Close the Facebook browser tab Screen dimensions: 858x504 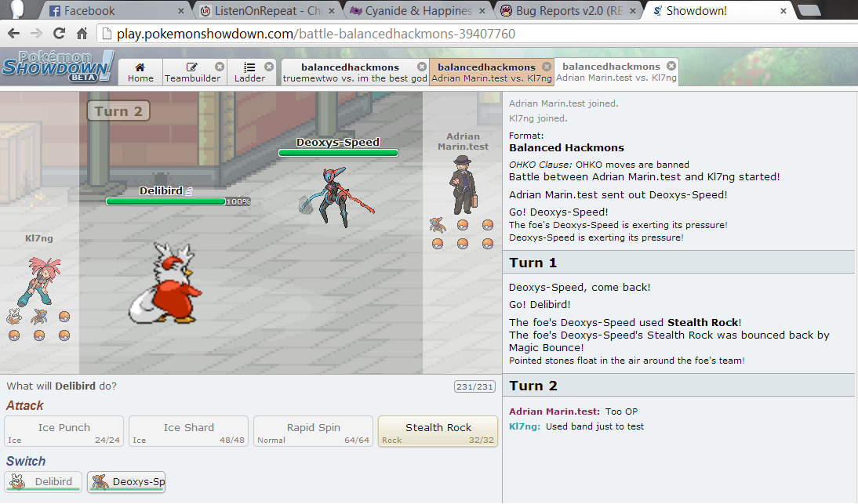tap(181, 11)
